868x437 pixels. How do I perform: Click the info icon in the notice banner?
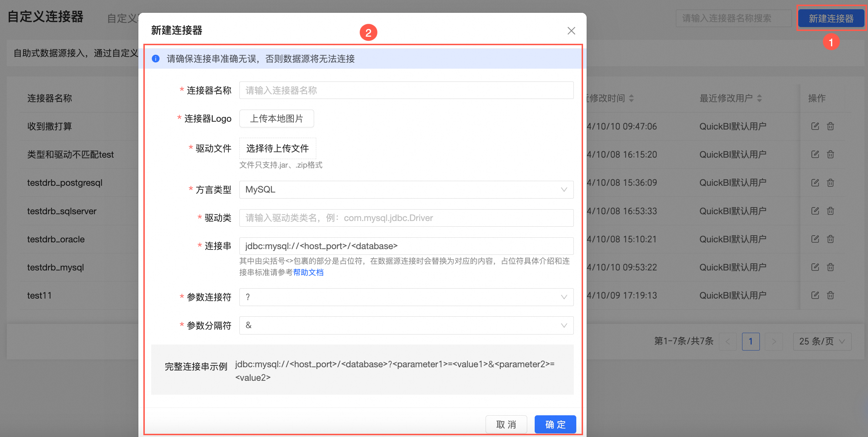click(x=156, y=59)
